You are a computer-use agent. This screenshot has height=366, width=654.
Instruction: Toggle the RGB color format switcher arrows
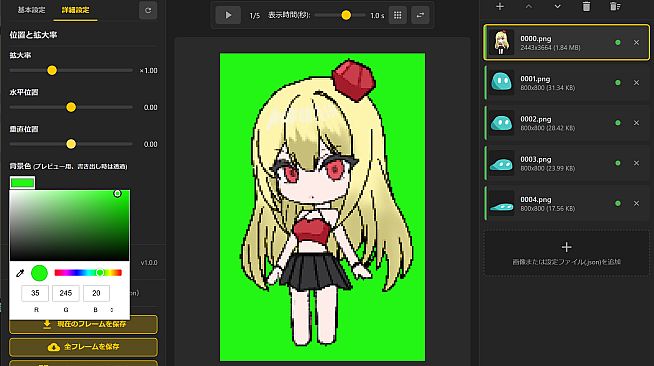112,310
